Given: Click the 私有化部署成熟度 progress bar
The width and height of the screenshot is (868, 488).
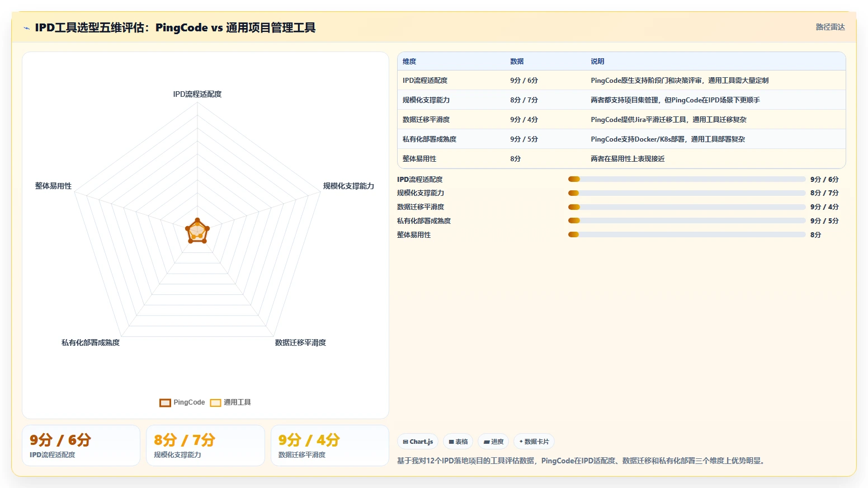Looking at the screenshot, I should (x=687, y=220).
